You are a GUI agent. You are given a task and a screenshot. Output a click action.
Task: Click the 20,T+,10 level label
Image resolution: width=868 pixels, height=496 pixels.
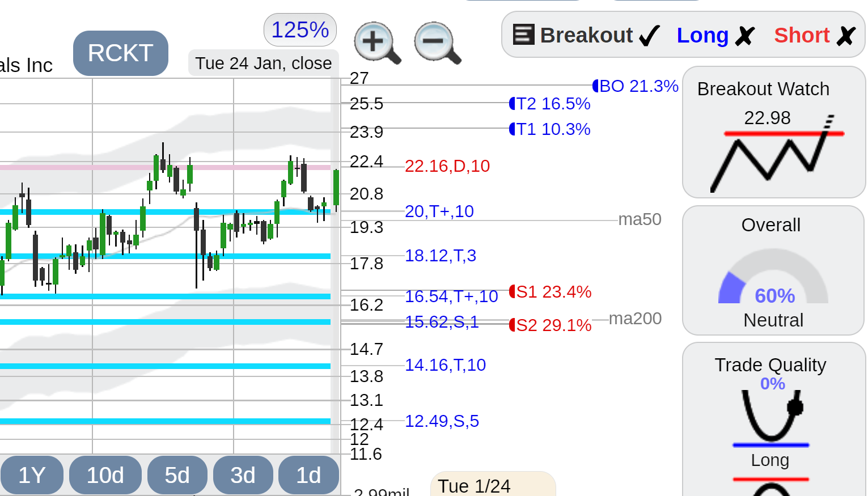point(439,211)
